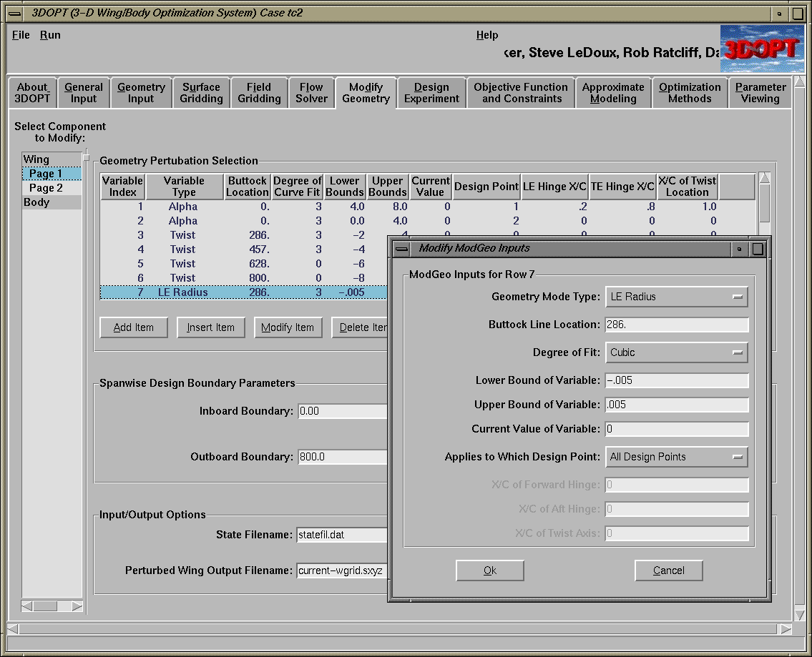
Task: Select Page 2 under Wing
Action: pyautogui.click(x=52, y=188)
